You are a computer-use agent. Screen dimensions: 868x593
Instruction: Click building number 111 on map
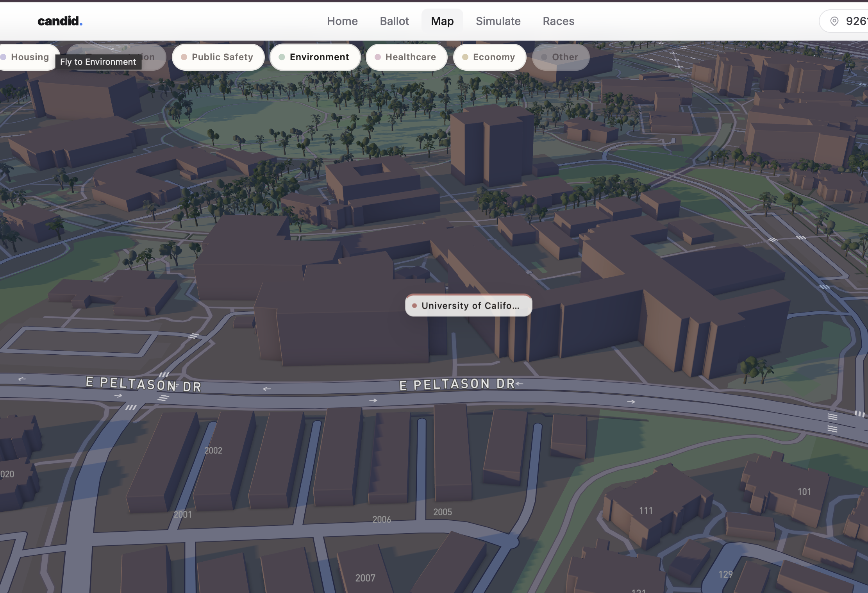coord(646,511)
